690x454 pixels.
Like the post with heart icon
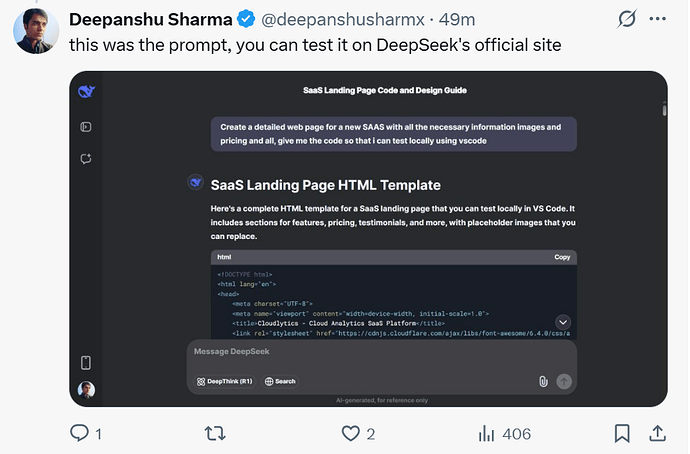click(350, 433)
